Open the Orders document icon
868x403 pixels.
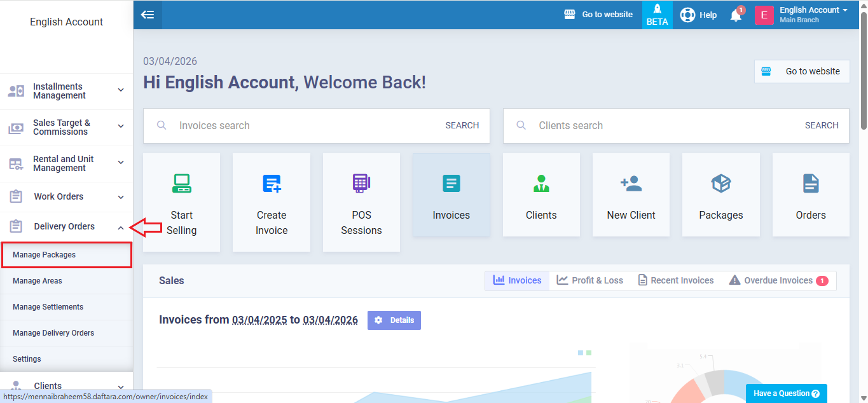pyautogui.click(x=811, y=184)
